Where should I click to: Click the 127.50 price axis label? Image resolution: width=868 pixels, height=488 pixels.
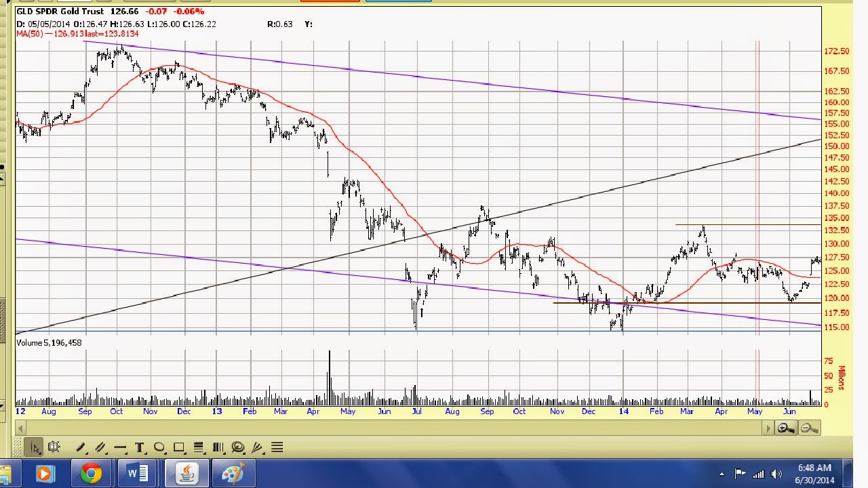click(x=836, y=258)
